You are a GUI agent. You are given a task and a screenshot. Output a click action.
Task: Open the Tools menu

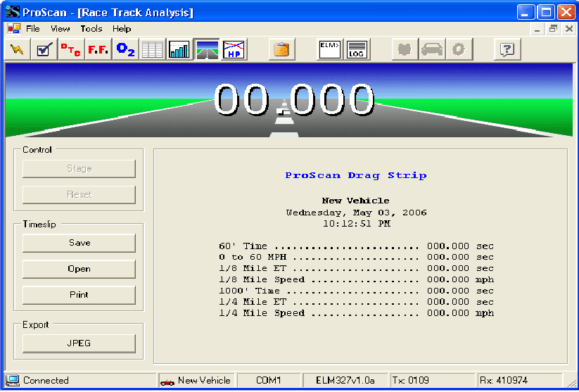click(x=91, y=29)
